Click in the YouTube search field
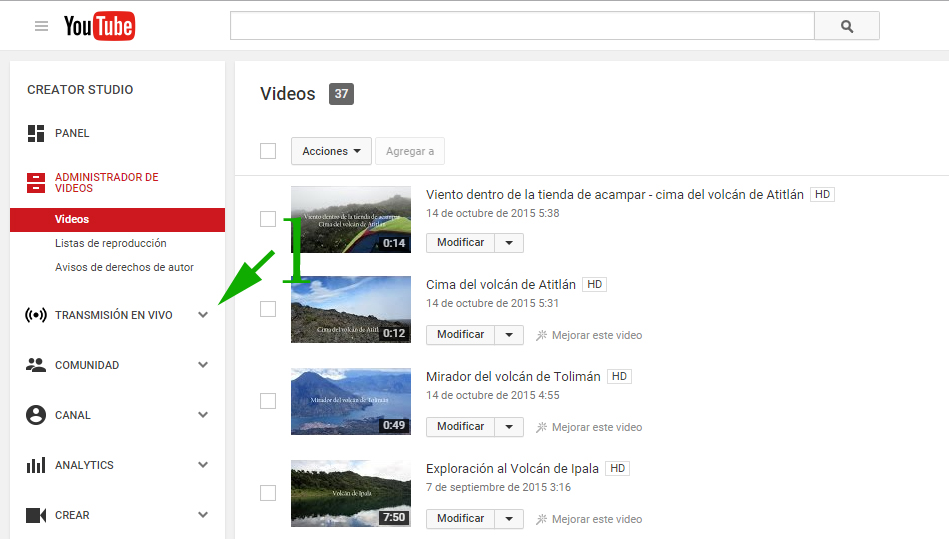The image size is (949, 539). click(521, 26)
